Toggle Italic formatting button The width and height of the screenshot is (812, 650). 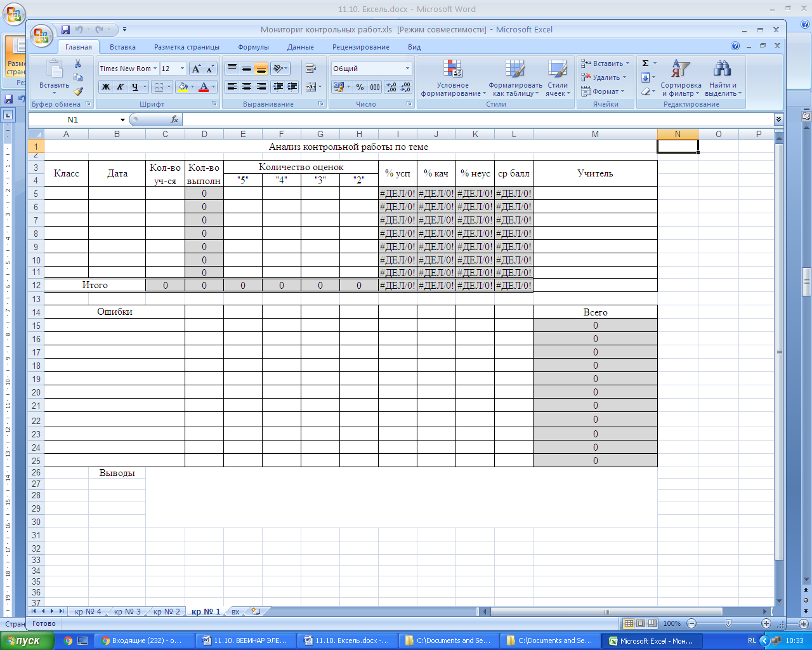click(120, 87)
